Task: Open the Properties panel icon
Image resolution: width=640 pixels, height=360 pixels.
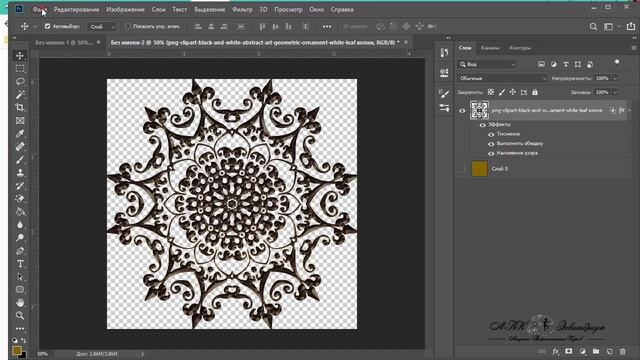Action: click(x=444, y=73)
